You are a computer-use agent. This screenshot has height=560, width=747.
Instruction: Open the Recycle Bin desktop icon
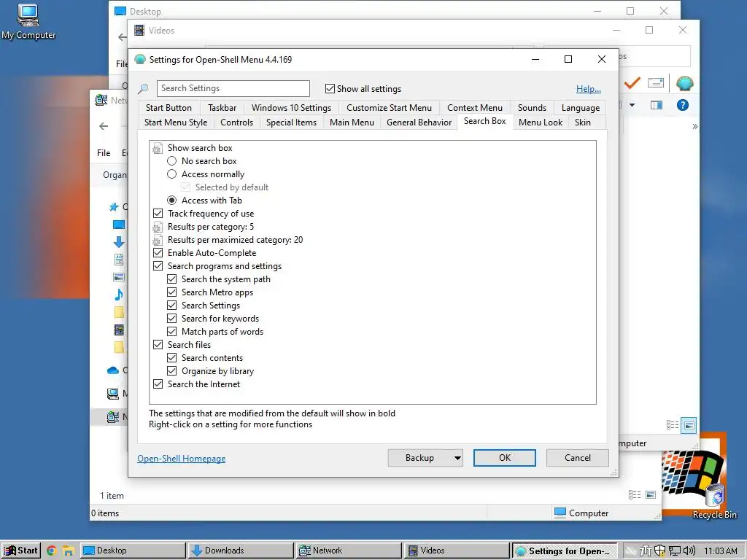coord(715,501)
